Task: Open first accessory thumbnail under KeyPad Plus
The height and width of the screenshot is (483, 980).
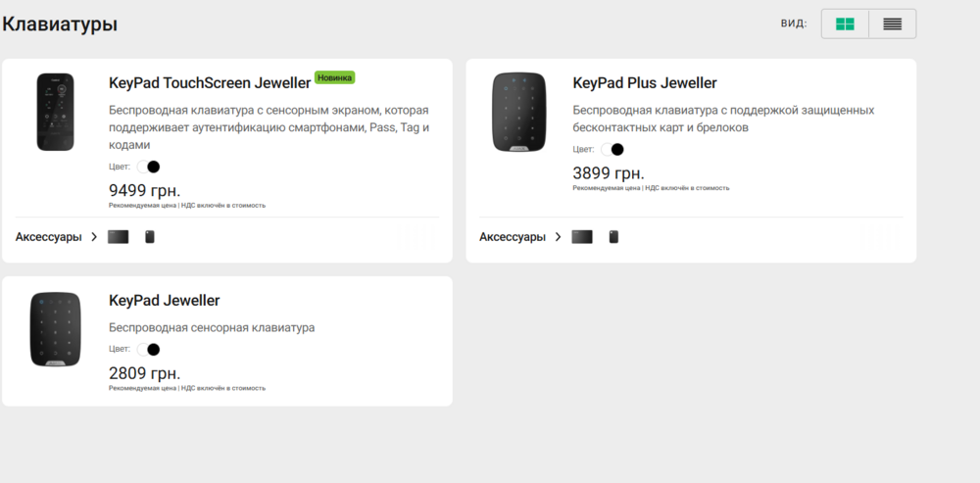Action: pos(582,237)
